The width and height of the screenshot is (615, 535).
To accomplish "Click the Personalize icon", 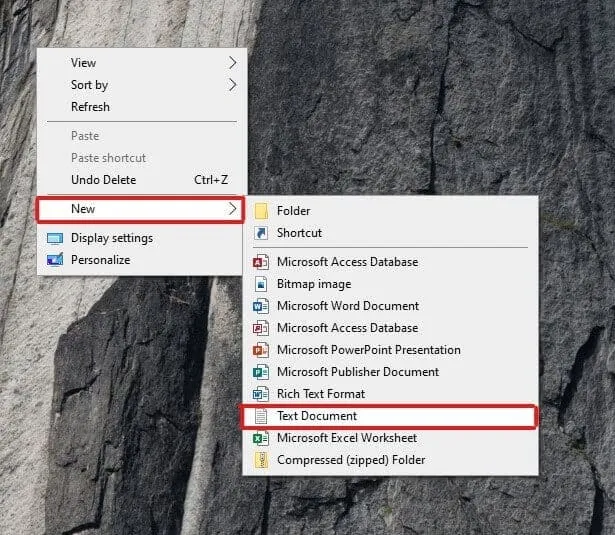I will pos(55,260).
